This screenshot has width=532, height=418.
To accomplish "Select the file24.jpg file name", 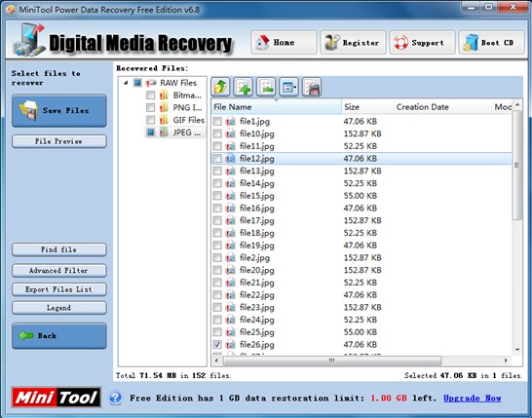I will pos(257,320).
